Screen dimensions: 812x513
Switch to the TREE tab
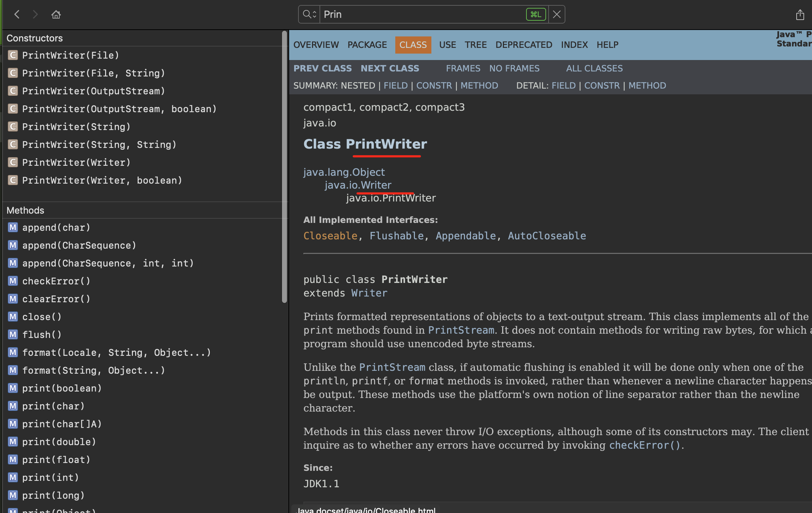(x=475, y=45)
